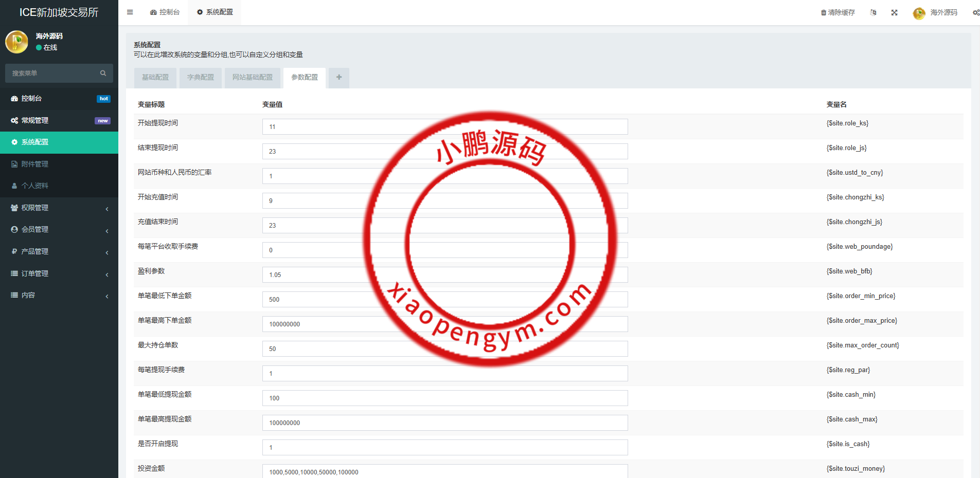Viewport: 980px width, 478px height.
Task: Click the search magnifier icon in sidebar
Action: pyautogui.click(x=103, y=73)
